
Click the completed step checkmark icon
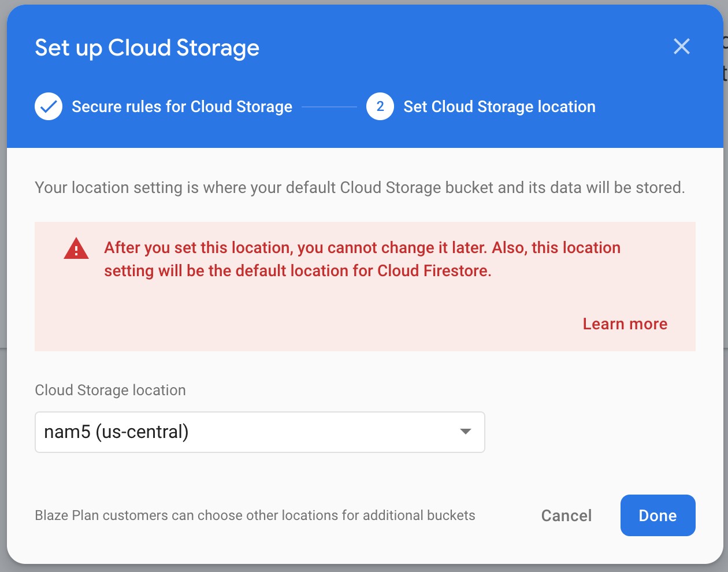(49, 106)
